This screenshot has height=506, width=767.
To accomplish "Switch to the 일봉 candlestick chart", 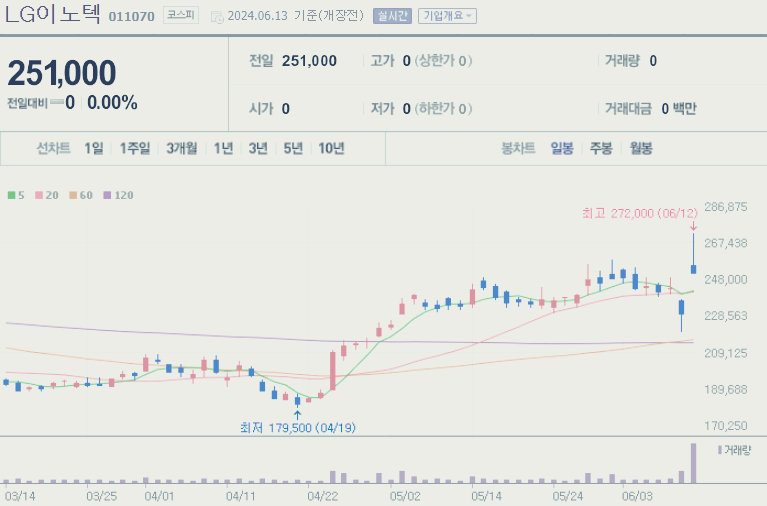I will click(x=562, y=148).
